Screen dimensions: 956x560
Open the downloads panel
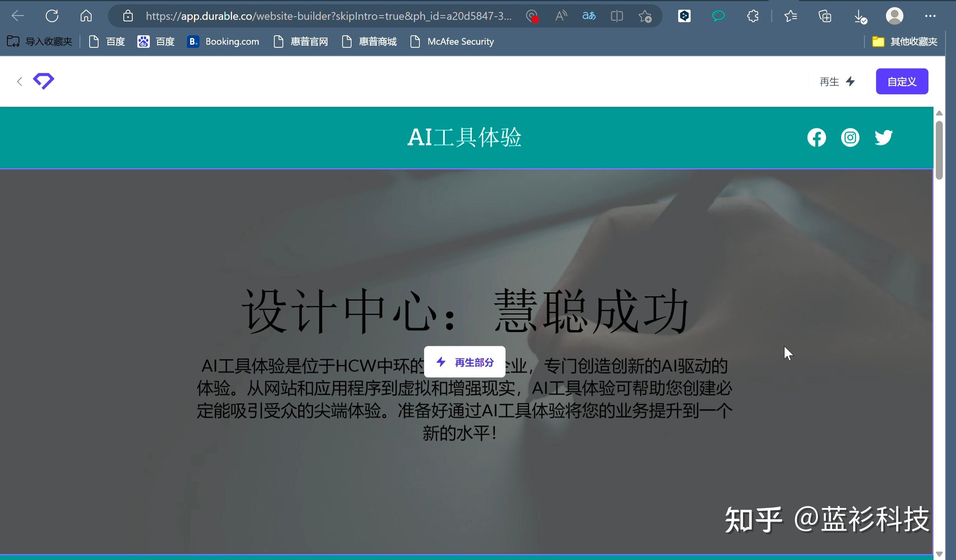pyautogui.click(x=860, y=16)
